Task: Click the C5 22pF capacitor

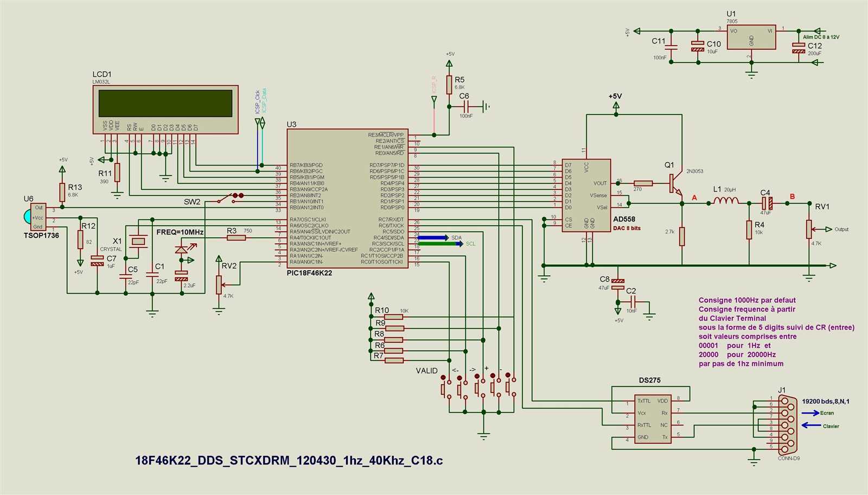Action: 126,276
